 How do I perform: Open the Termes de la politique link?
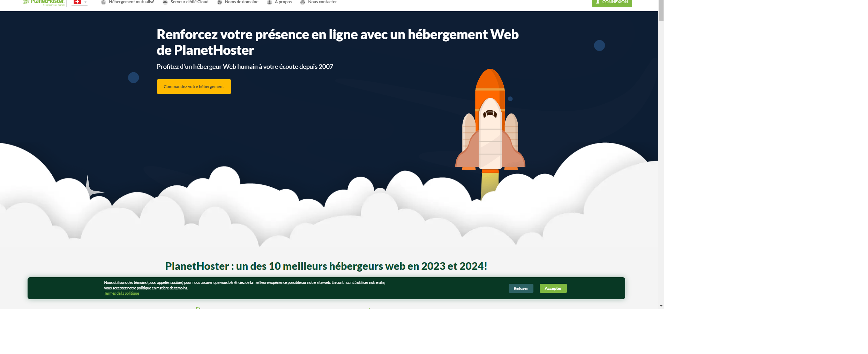(121, 293)
